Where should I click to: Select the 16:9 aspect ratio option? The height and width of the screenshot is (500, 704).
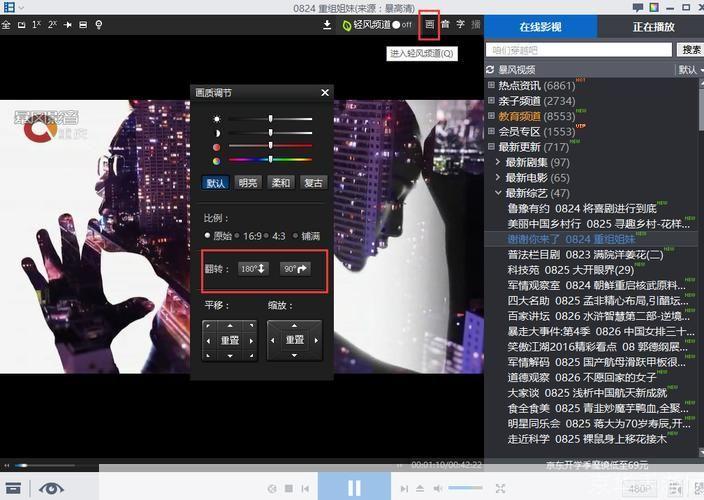250,236
